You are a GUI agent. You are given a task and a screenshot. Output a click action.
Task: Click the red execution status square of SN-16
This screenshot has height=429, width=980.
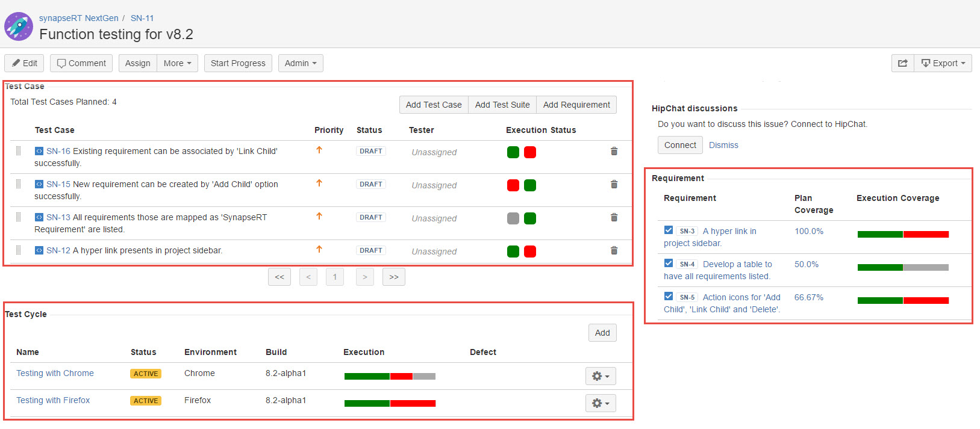530,152
